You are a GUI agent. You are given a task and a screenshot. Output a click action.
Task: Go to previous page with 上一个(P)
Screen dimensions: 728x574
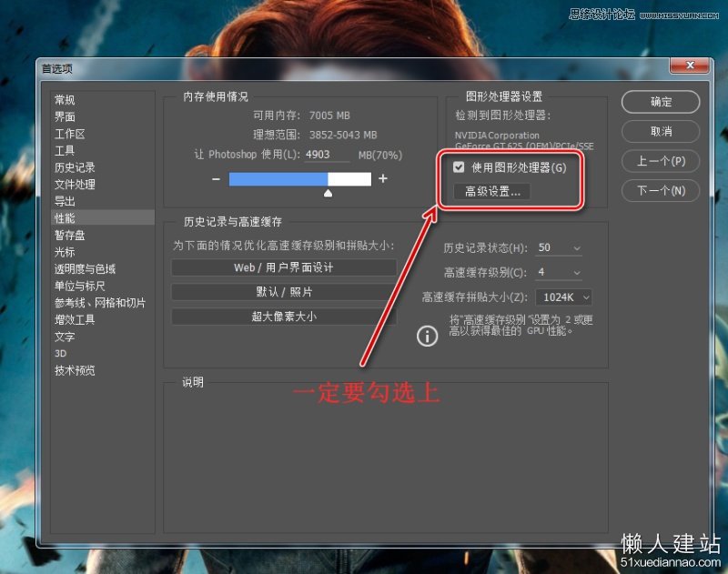click(x=661, y=161)
